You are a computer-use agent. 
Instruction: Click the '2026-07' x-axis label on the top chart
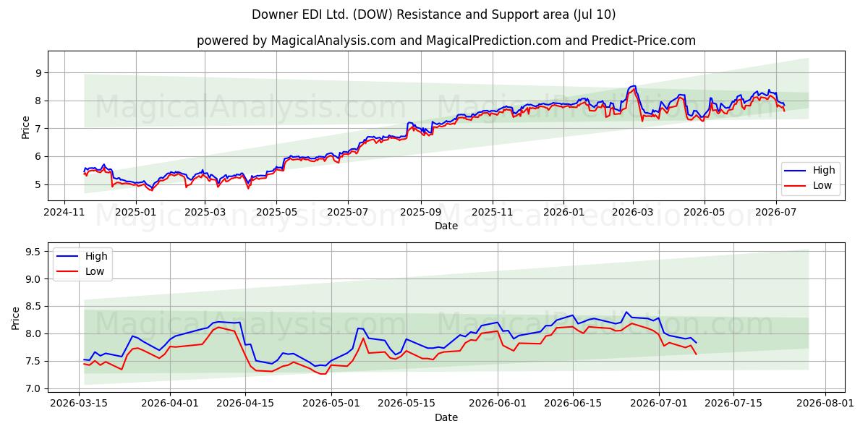click(776, 213)
